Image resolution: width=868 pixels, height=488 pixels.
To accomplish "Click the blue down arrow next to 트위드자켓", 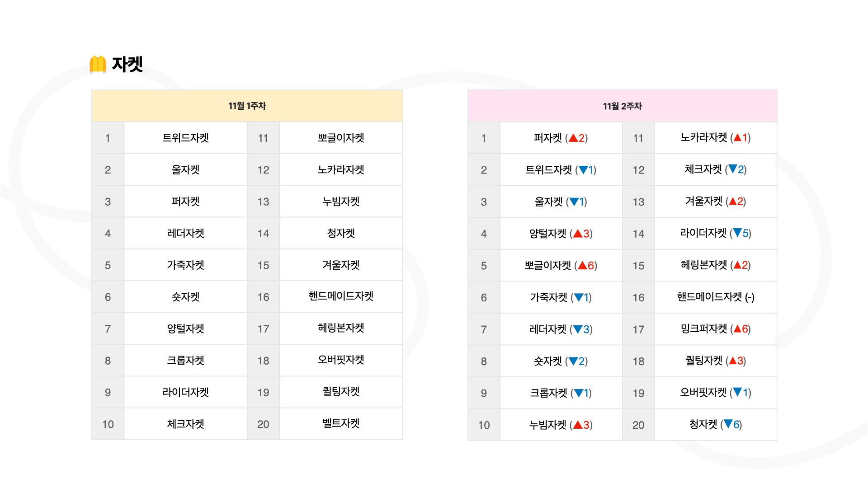I will coord(583,170).
